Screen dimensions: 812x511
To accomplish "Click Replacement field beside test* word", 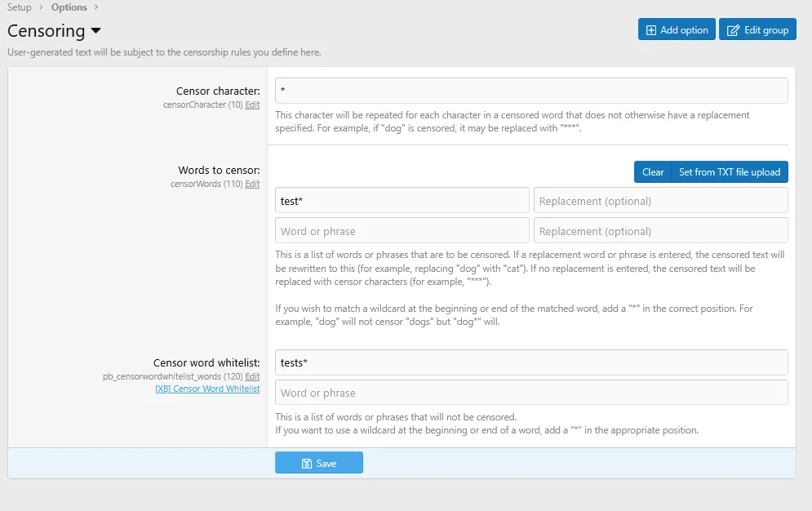I will (x=660, y=201).
